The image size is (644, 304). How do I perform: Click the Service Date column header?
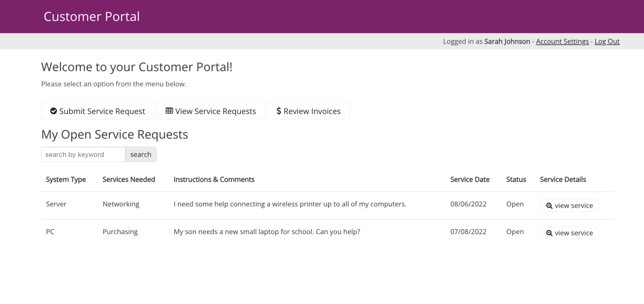click(x=470, y=179)
